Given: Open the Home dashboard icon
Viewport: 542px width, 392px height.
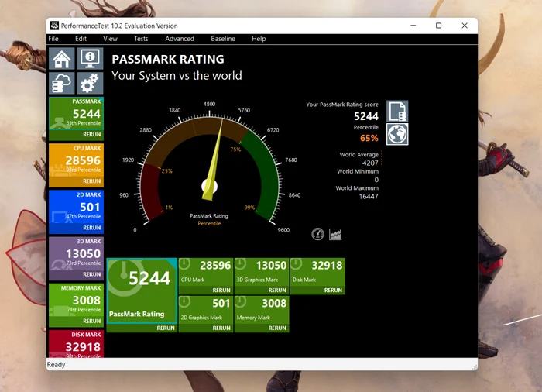Looking at the screenshot, I should (x=61, y=59).
